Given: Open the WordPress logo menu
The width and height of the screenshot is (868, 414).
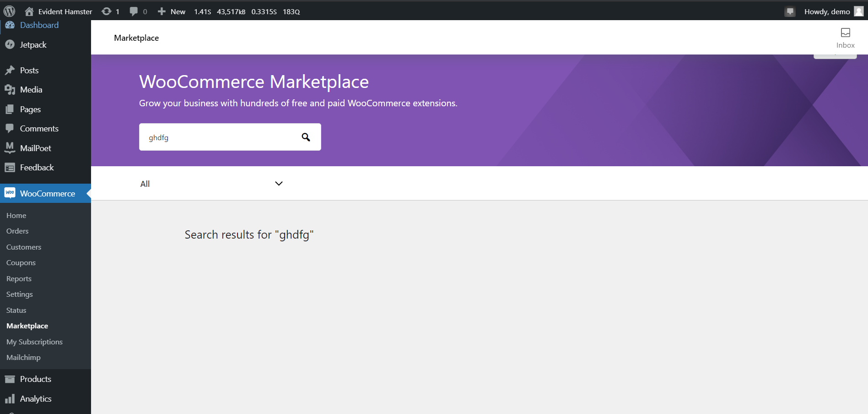Looking at the screenshot, I should point(9,11).
